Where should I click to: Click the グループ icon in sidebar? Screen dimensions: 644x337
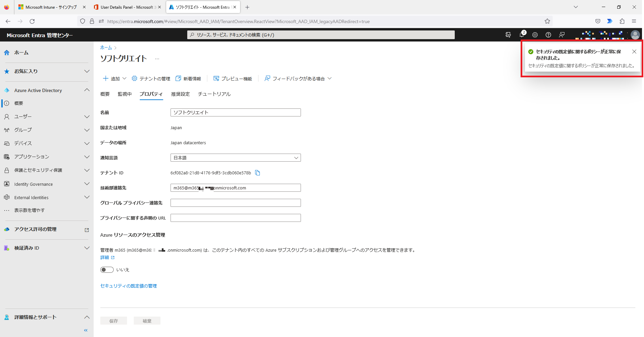[x=7, y=130]
